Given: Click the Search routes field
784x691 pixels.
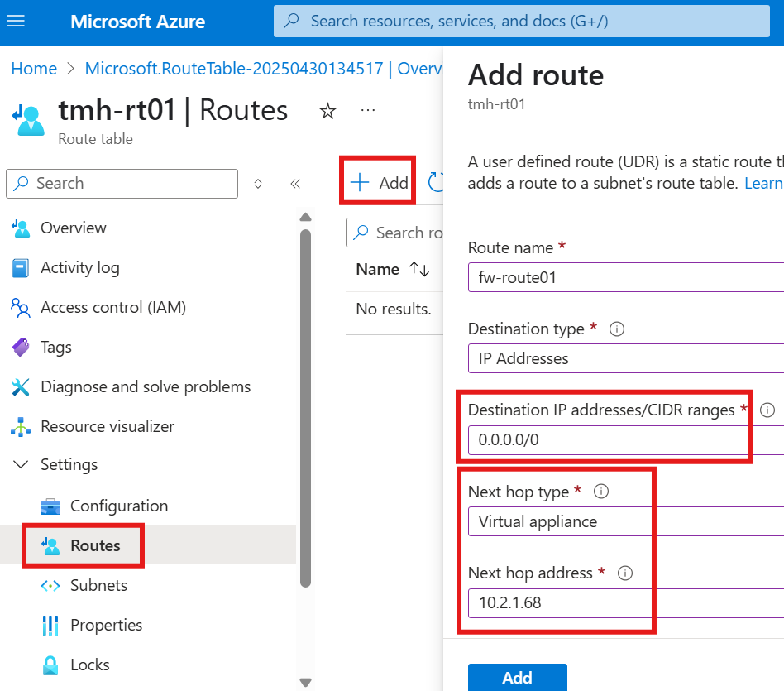Looking at the screenshot, I should click(x=394, y=233).
